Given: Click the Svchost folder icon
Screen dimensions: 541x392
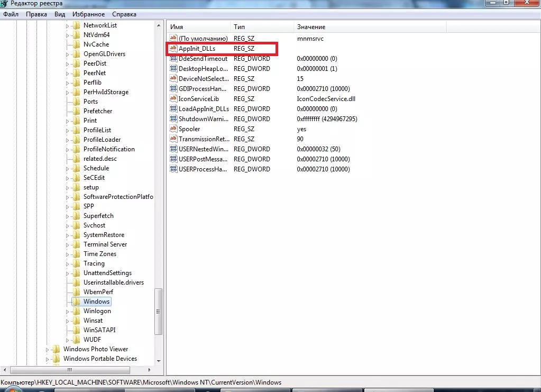Looking at the screenshot, I should click(x=77, y=225).
